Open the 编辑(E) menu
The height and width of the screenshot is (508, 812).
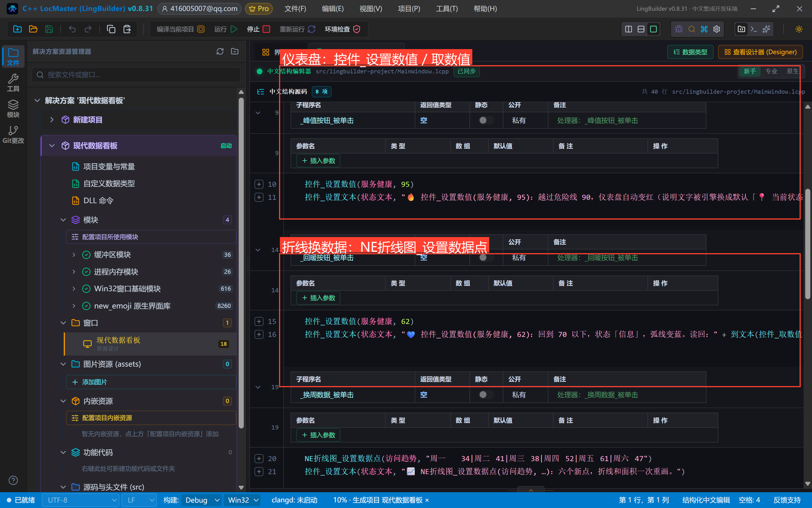[333, 9]
